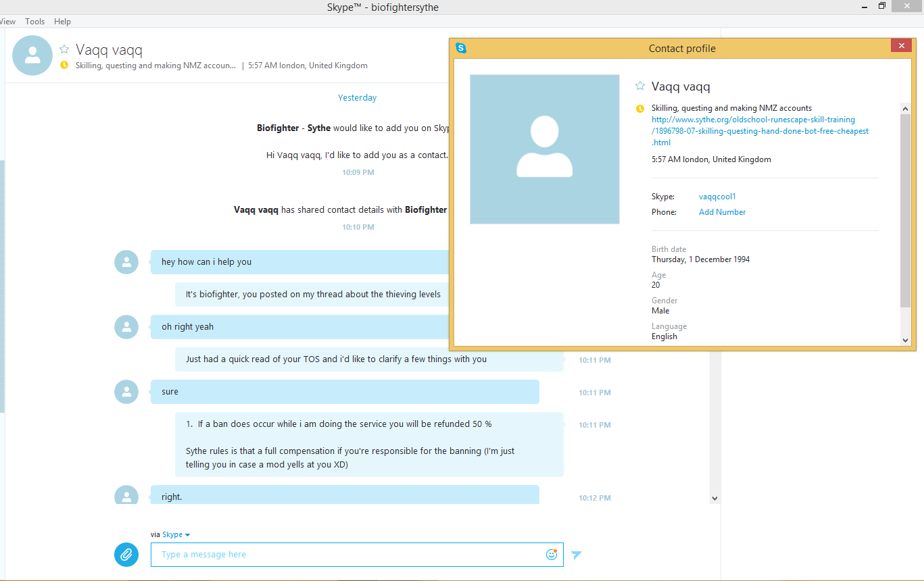This screenshot has width=924, height=581.
Task: Click the Language value 'English'
Action: click(x=664, y=336)
